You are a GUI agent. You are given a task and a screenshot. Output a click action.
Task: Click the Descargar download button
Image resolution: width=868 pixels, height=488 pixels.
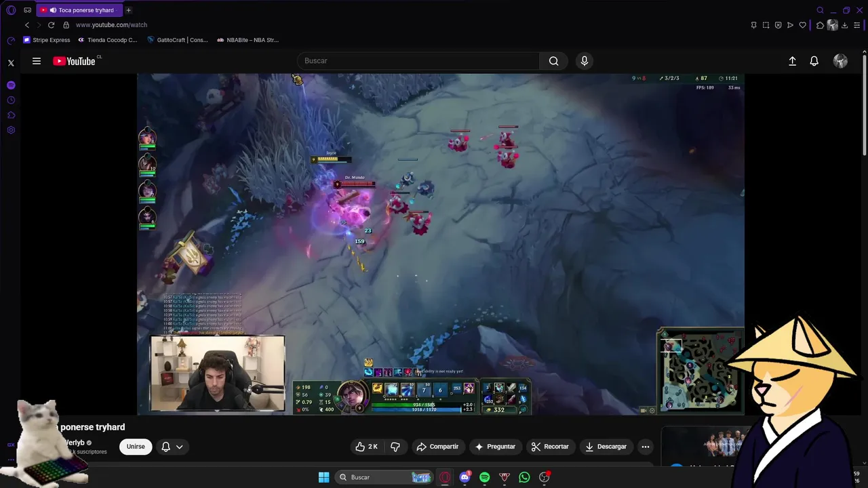[x=606, y=447]
